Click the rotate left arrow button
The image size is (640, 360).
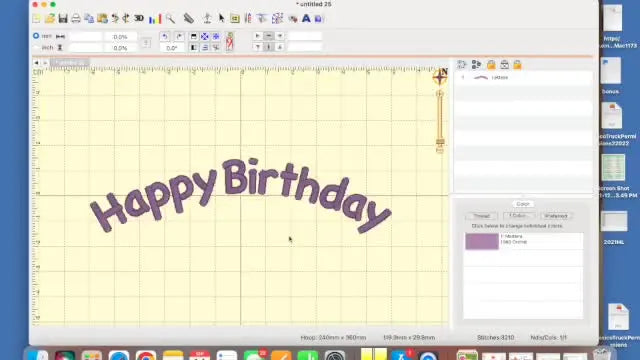pos(165,36)
